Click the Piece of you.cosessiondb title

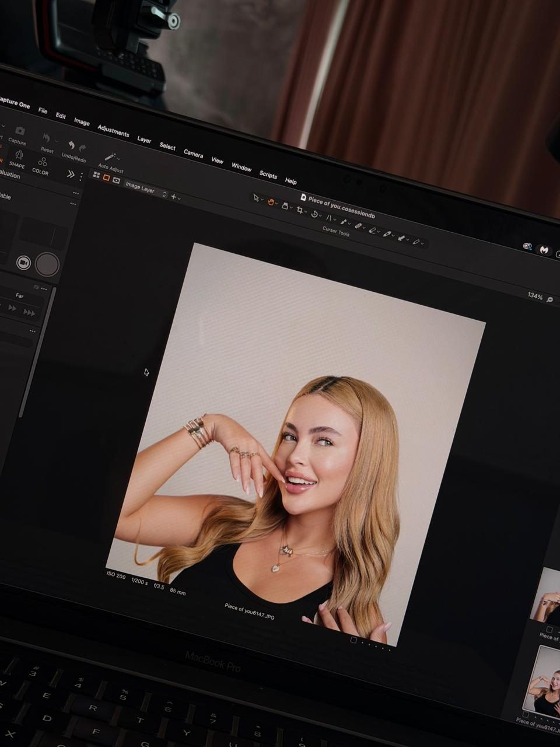point(341,207)
